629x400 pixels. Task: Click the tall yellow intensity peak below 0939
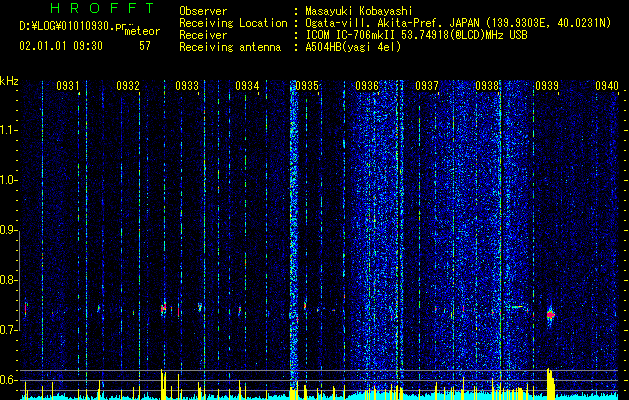click(x=550, y=384)
